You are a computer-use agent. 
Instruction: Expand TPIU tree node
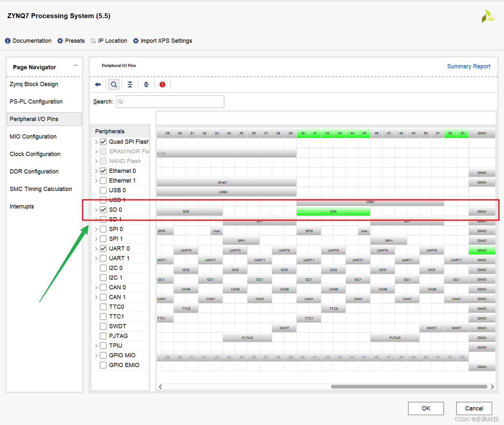click(96, 346)
